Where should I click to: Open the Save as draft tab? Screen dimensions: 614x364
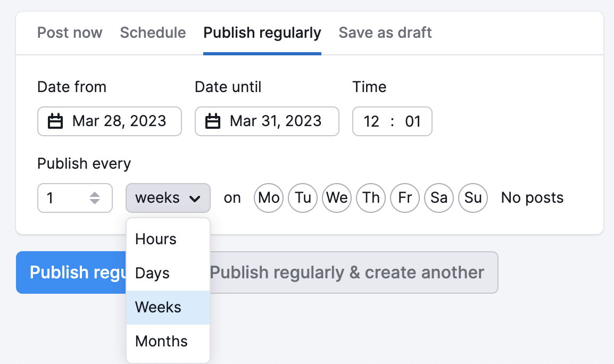(385, 32)
